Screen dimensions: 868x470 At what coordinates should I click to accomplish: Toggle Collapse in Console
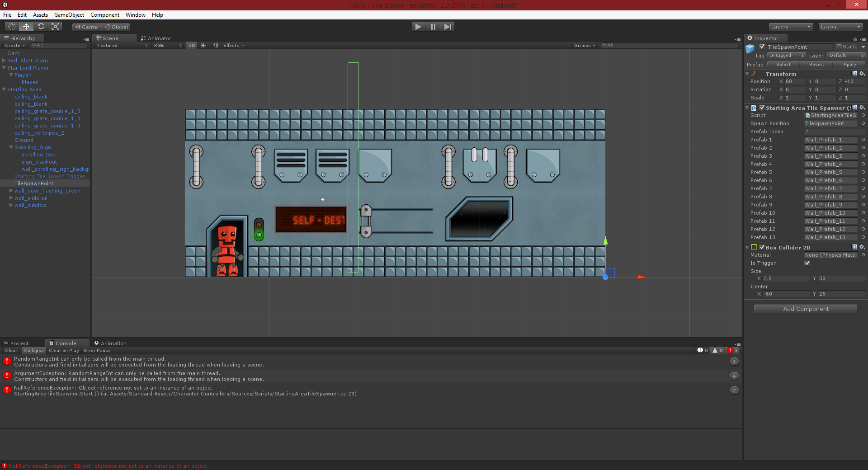34,350
